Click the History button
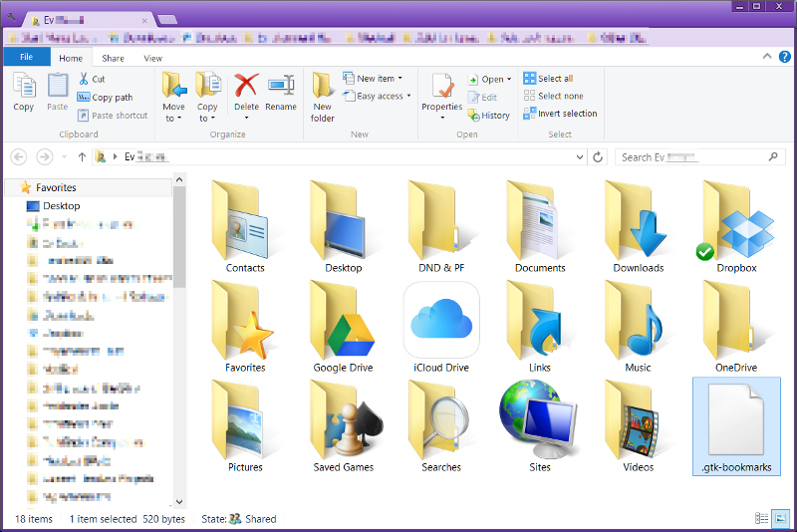This screenshot has width=797, height=532. tap(488, 116)
